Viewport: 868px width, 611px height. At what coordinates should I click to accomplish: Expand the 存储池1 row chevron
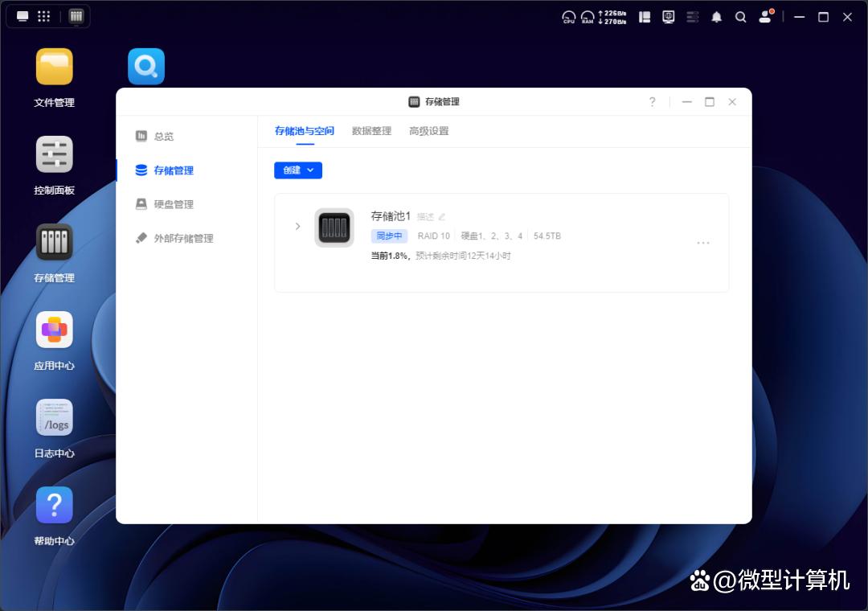point(297,227)
